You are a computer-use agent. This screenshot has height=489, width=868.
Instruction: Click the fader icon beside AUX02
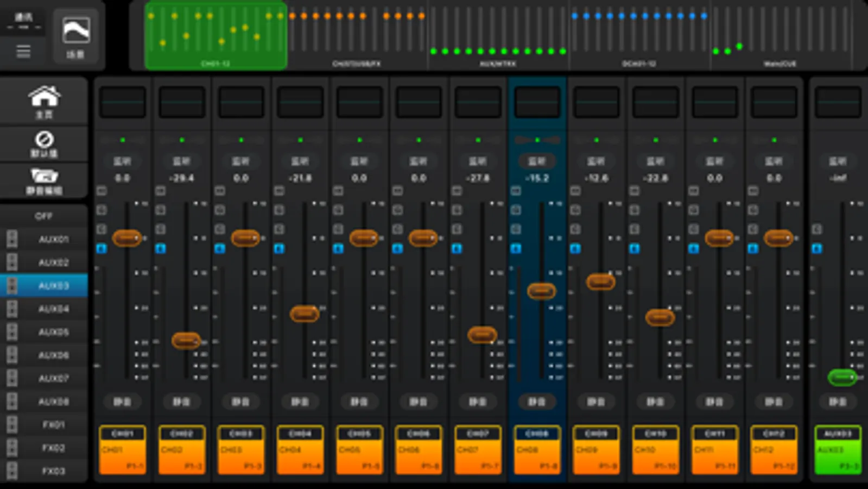11,262
